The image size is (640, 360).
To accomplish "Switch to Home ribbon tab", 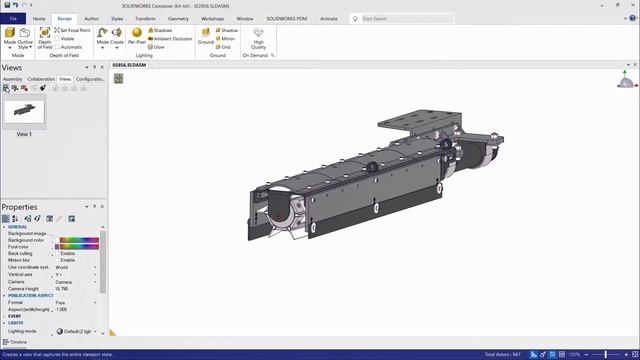I will [x=39, y=19].
